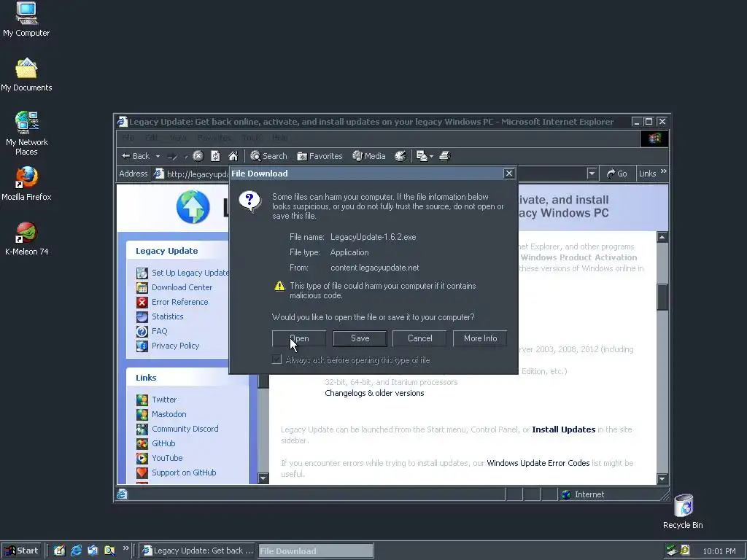Click the Install Updates link
Image resolution: width=747 pixels, height=560 pixels.
click(x=564, y=429)
